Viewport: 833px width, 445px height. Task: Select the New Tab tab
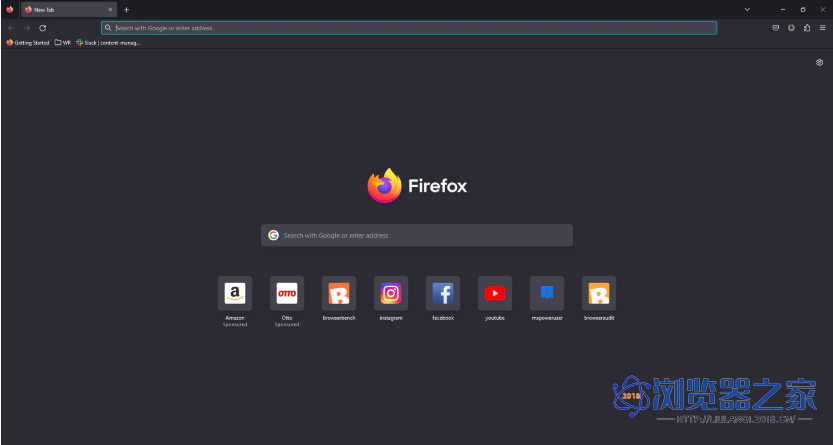pos(69,10)
